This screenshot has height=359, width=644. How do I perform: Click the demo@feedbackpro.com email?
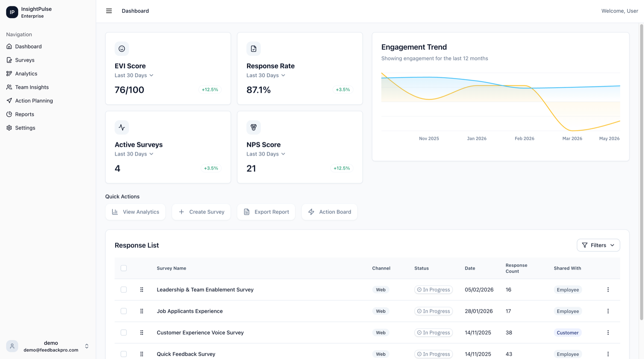tap(51, 350)
